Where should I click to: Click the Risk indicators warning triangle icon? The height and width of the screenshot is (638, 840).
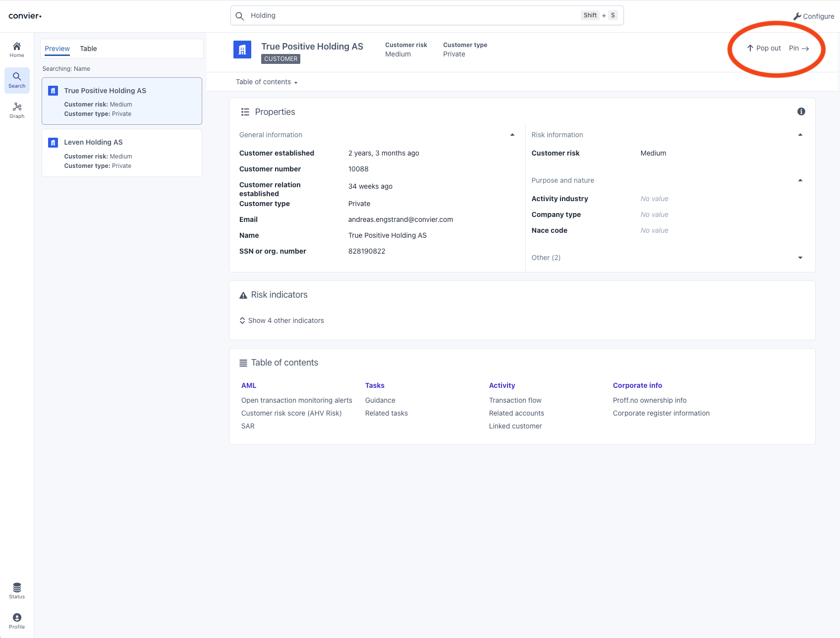[243, 295]
